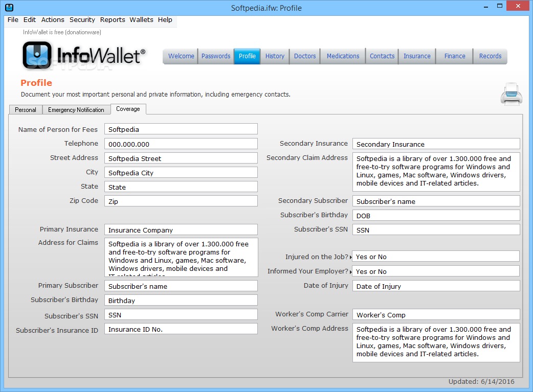Open the Security menu

pos(82,20)
